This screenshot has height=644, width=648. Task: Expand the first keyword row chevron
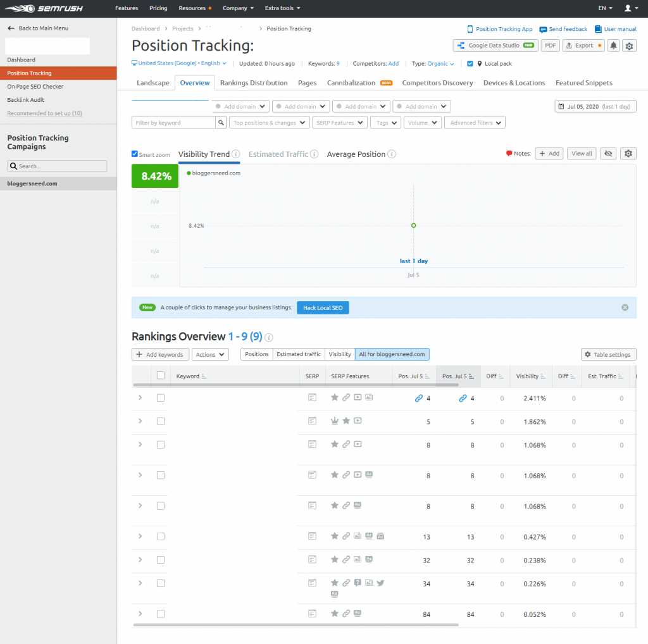[140, 397]
